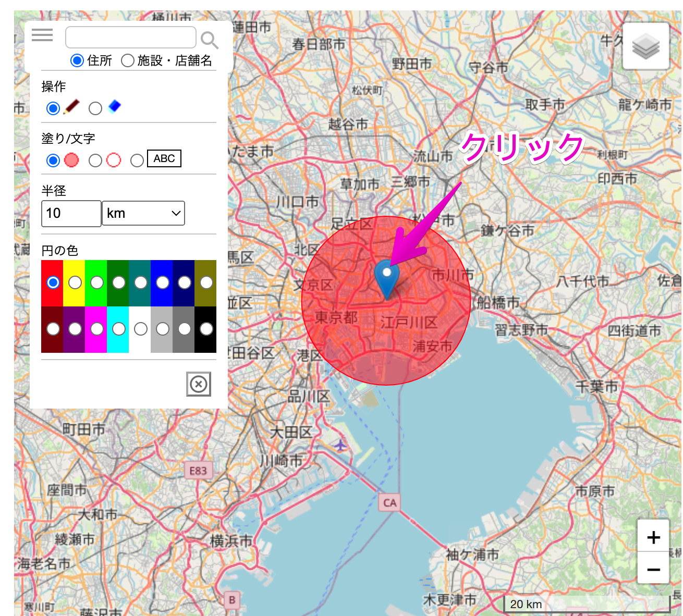Close the drawing panel
The image size is (683, 616).
click(x=198, y=384)
